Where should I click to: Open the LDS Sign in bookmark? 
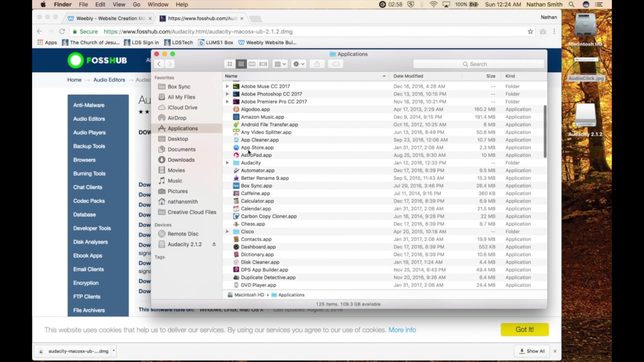click(141, 42)
